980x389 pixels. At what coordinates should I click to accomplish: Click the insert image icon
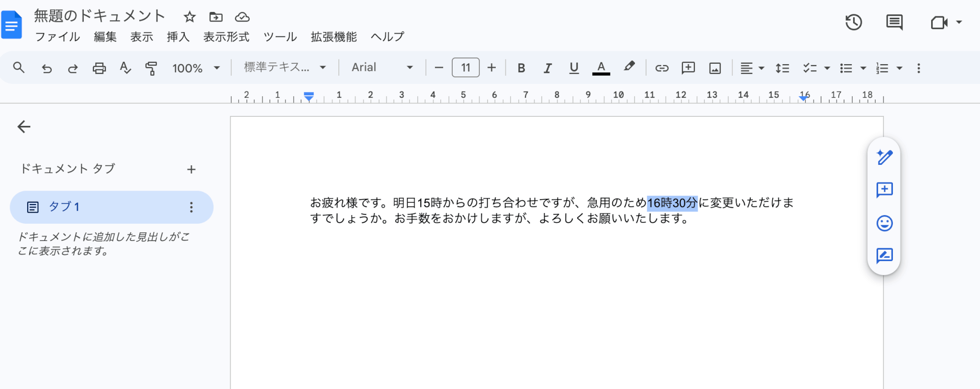[715, 68]
